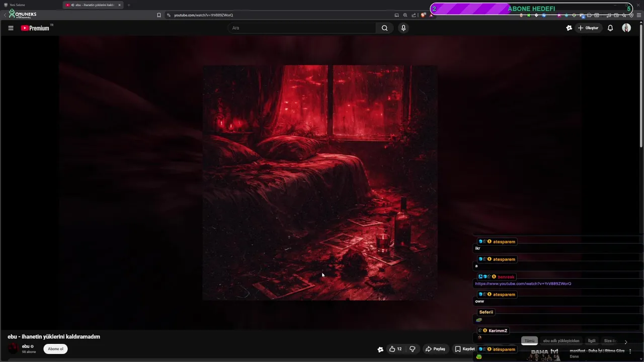Click the Sefer chat username
Screen dimensions: 644x362
[486, 312]
